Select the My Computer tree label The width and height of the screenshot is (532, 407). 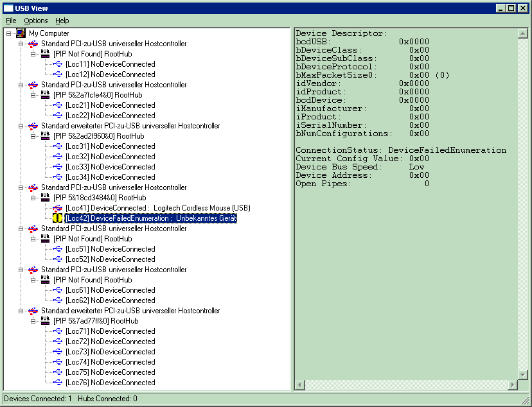pos(49,33)
